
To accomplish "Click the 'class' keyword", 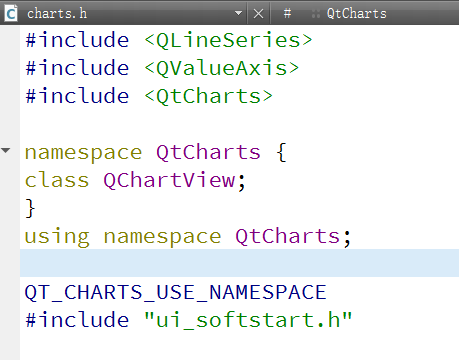I will 57,180.
